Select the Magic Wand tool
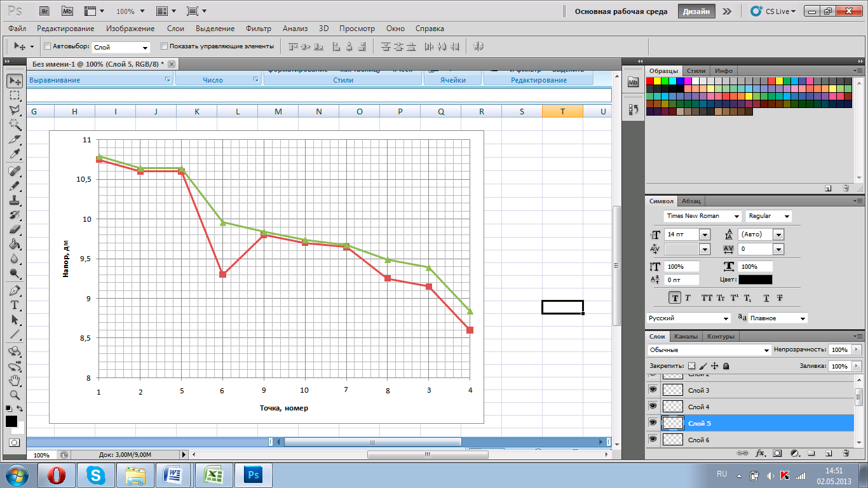Viewport: 868px width, 488px height. pyautogui.click(x=15, y=125)
